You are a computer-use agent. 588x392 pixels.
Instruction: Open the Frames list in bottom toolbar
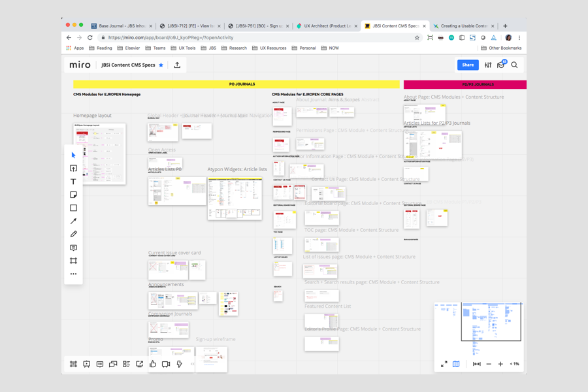click(x=73, y=364)
